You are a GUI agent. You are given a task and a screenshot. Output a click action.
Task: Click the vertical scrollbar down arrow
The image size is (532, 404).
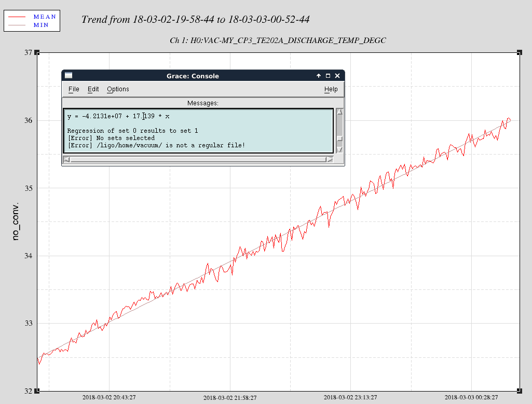click(339, 149)
